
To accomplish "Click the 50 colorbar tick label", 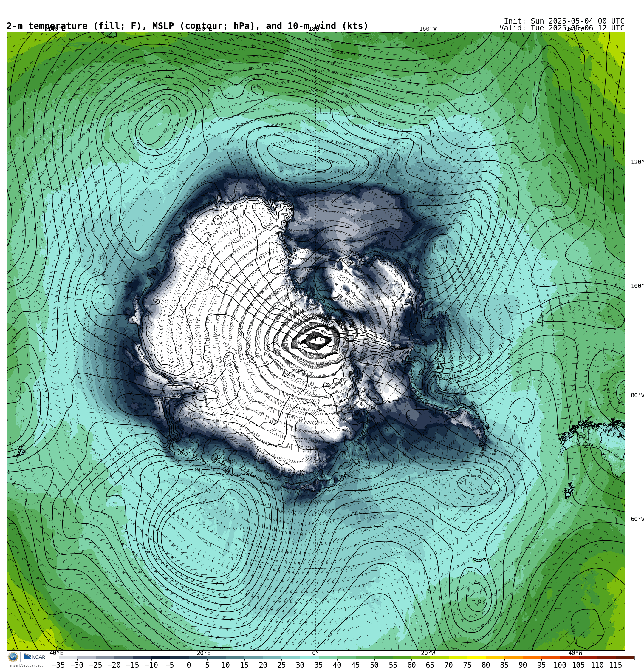I will (374, 665).
